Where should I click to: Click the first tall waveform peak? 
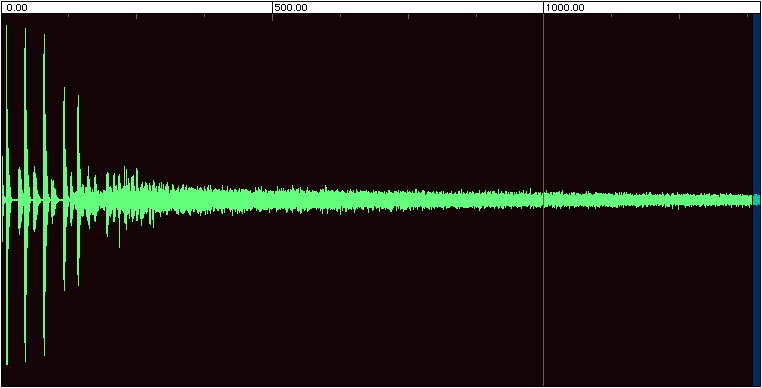point(7,194)
